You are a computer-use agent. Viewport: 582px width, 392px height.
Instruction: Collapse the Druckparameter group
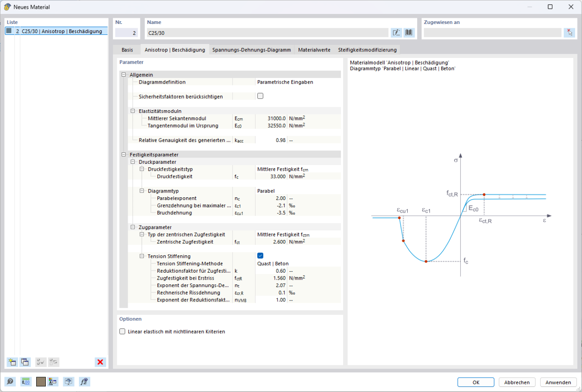(133, 162)
